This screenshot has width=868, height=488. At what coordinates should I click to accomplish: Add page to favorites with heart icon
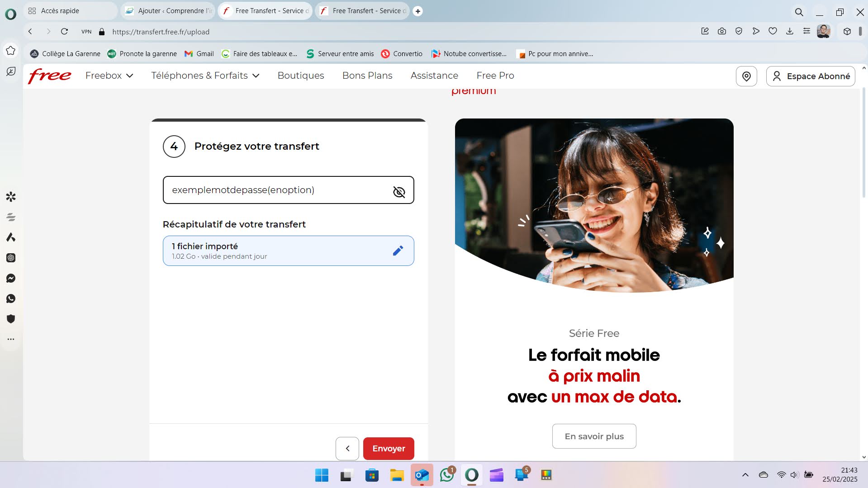click(x=773, y=31)
